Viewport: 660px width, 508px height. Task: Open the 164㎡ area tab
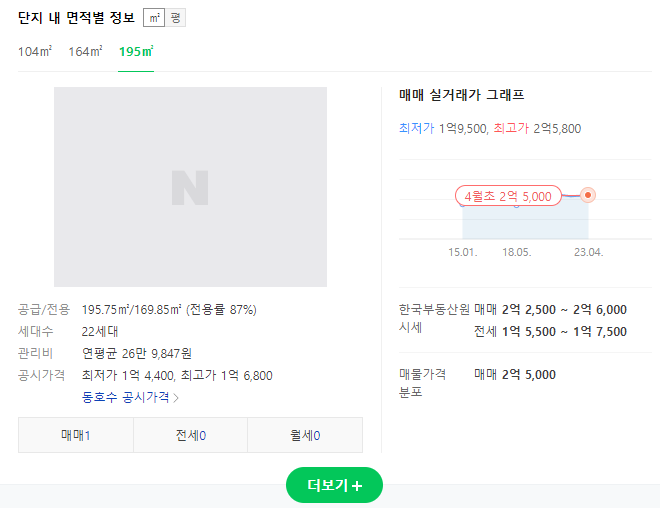coord(85,51)
